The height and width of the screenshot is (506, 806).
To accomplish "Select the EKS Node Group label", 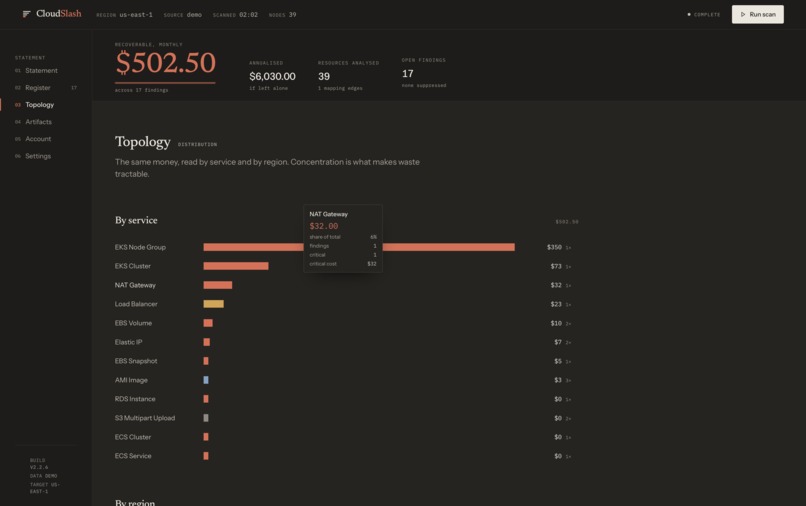I will (x=140, y=247).
